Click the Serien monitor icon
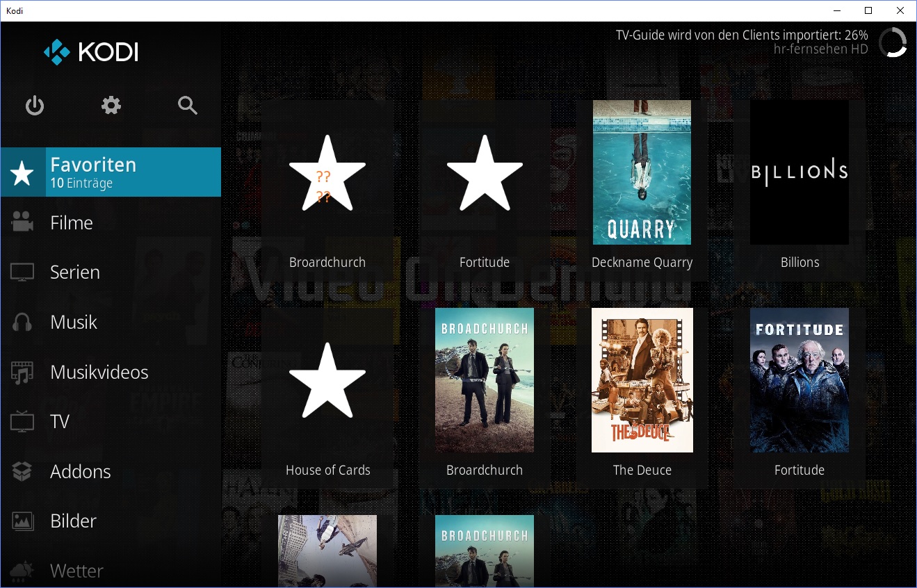Screen dimensions: 917x588 tap(23, 272)
